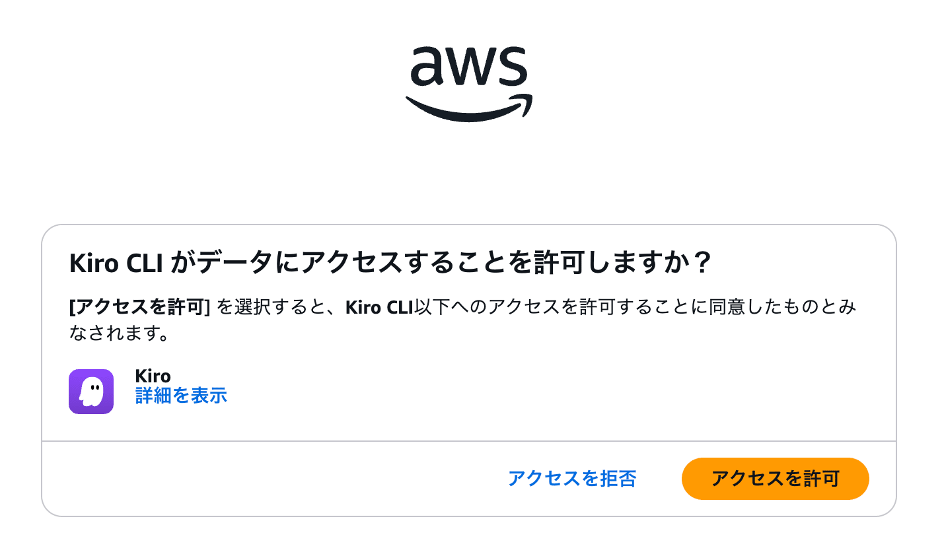Click the orange smile arrow under aws
The width and height of the screenshot is (942, 560).
[x=469, y=110]
